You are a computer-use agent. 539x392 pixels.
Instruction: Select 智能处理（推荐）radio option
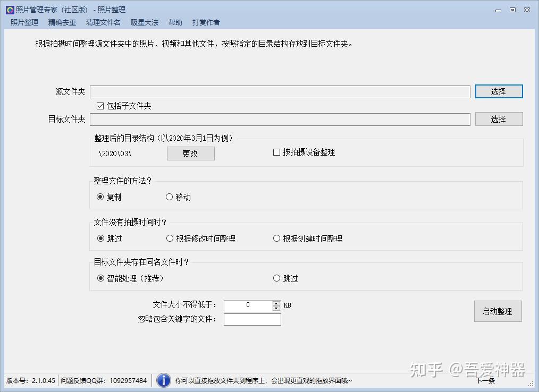[100, 278]
